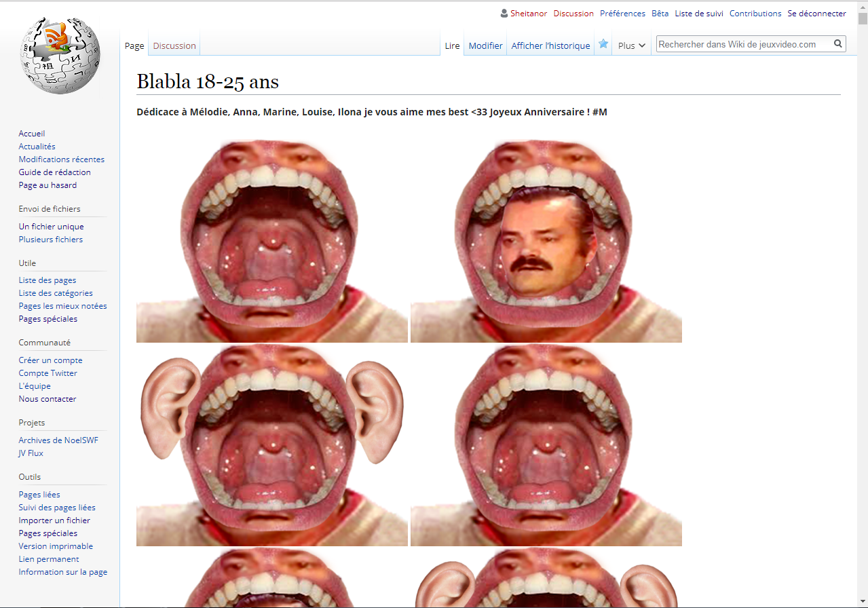This screenshot has width=868, height=608.
Task: Open JV Flux link
Action: pos(31,453)
